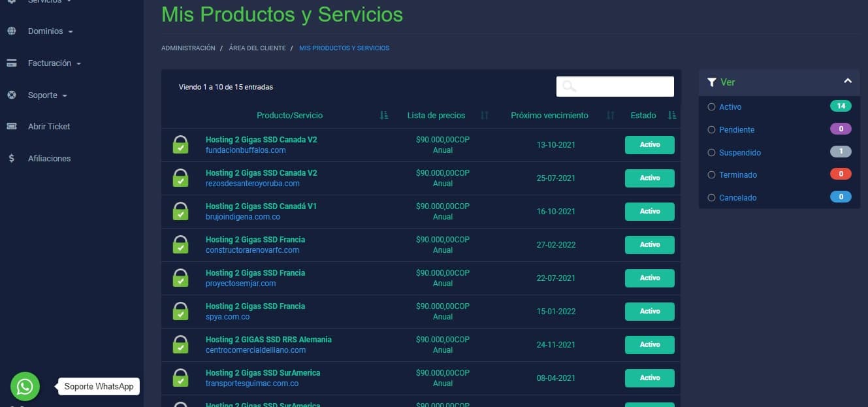Screen dimensions: 868x407
Task: Select the Cancelado filter radio button
Action: [x=712, y=198]
